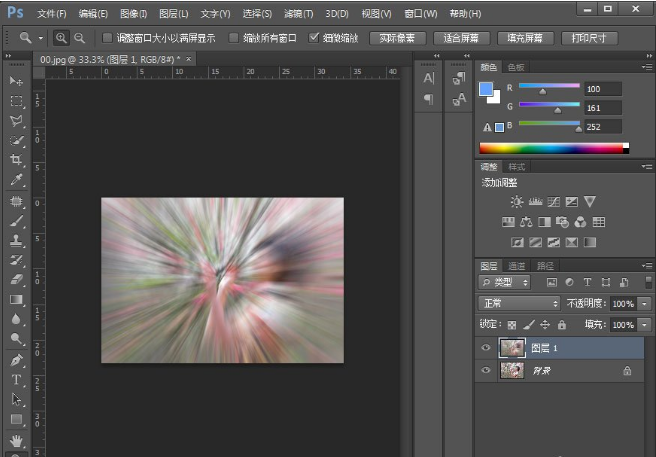Expand the 不透明度 opacity dropdown arrow
Screen dimensions: 656x457
point(644,303)
